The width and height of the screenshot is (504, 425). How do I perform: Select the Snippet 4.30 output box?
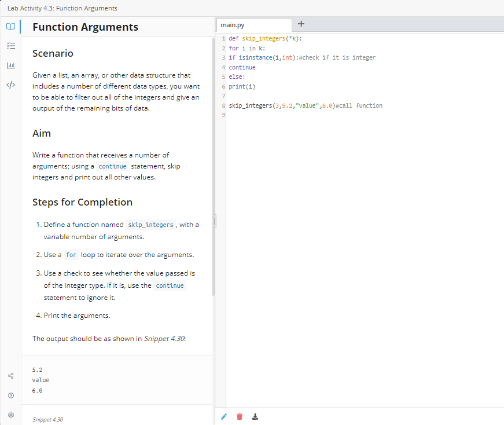pyautogui.click(x=116, y=379)
